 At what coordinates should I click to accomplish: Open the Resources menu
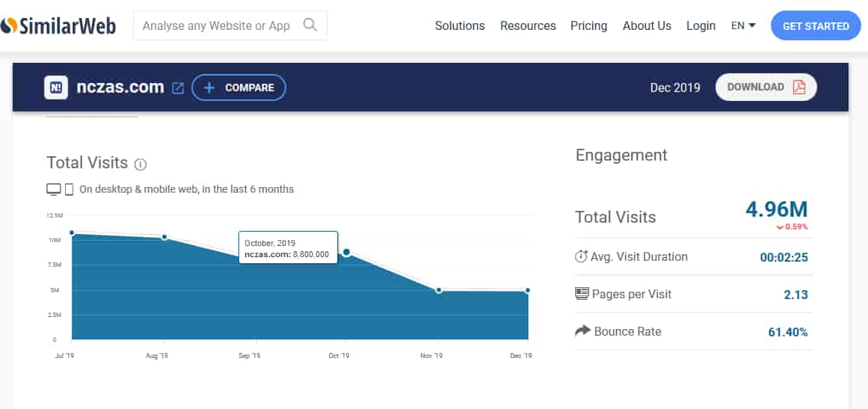click(x=528, y=26)
